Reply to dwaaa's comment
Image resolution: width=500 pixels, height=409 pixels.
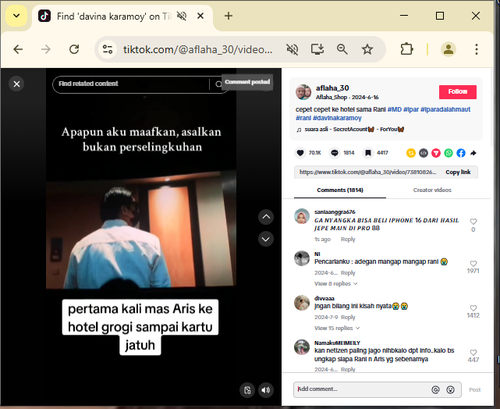pos(348,317)
